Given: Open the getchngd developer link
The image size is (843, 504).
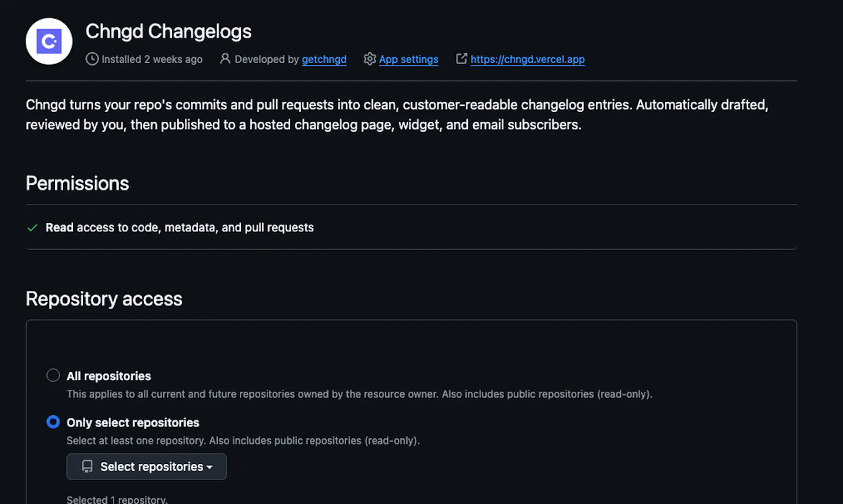Looking at the screenshot, I should (324, 60).
